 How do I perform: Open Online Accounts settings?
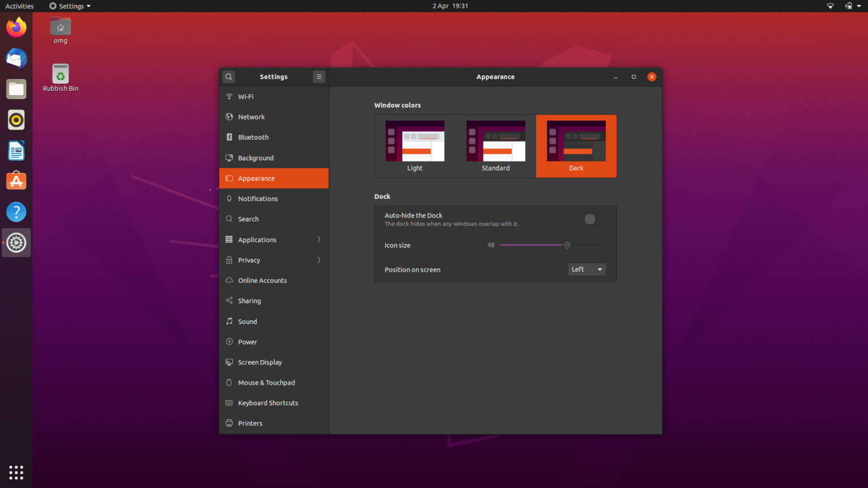tap(263, 280)
